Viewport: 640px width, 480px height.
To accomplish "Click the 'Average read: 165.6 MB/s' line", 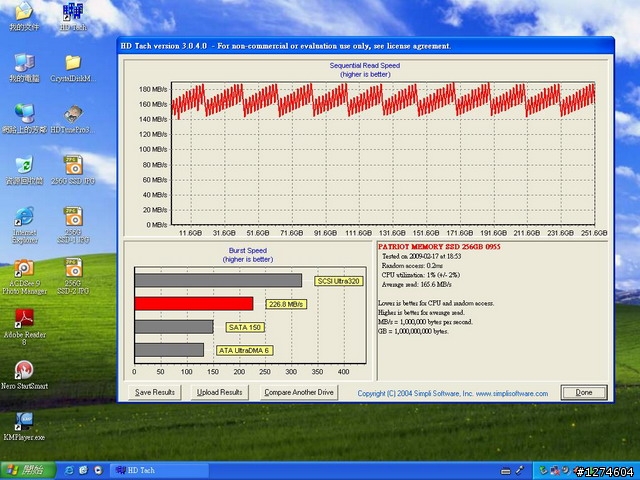I will point(416,284).
